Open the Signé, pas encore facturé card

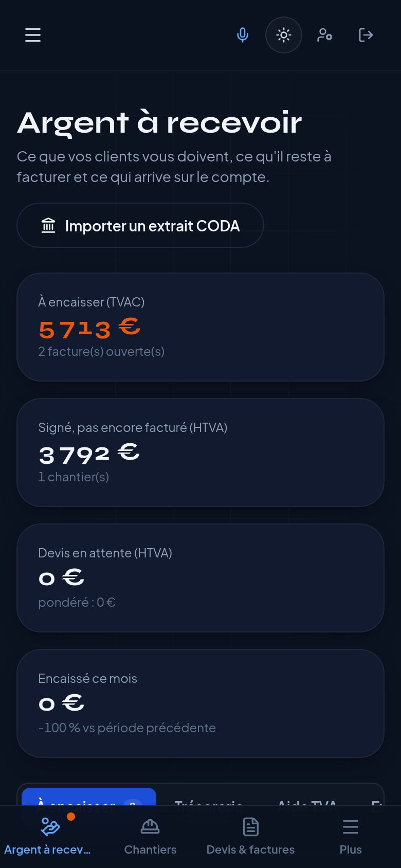200,453
